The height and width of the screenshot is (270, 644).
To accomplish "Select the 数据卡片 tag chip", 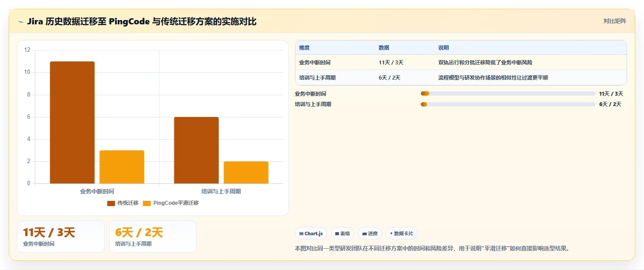I will coord(402,233).
